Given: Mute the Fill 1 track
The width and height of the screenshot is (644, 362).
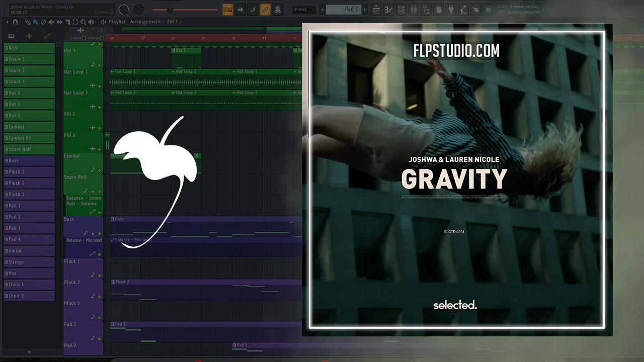Looking at the screenshot, I should [100, 128].
